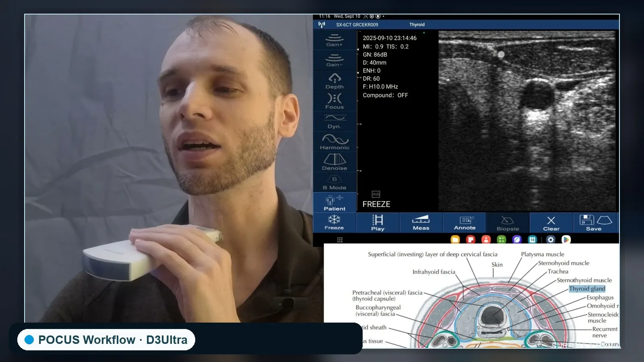Click the Recurrent nerve label
The image size is (644, 362).
tap(605, 332)
